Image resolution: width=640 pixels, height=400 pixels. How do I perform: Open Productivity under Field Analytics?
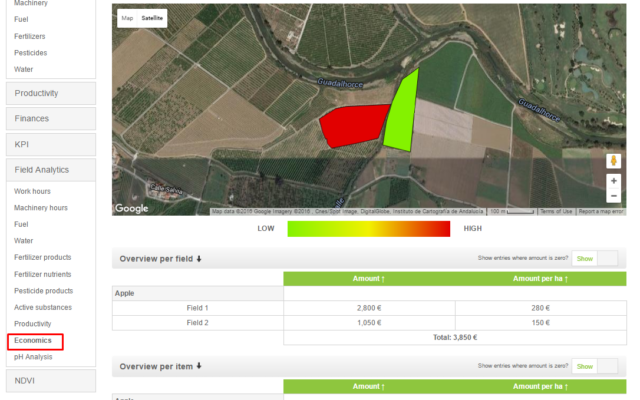33,324
